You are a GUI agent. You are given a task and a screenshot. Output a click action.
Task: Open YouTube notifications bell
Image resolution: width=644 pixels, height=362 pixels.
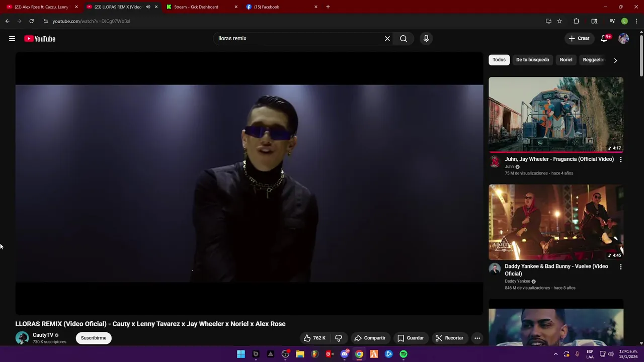click(x=604, y=39)
